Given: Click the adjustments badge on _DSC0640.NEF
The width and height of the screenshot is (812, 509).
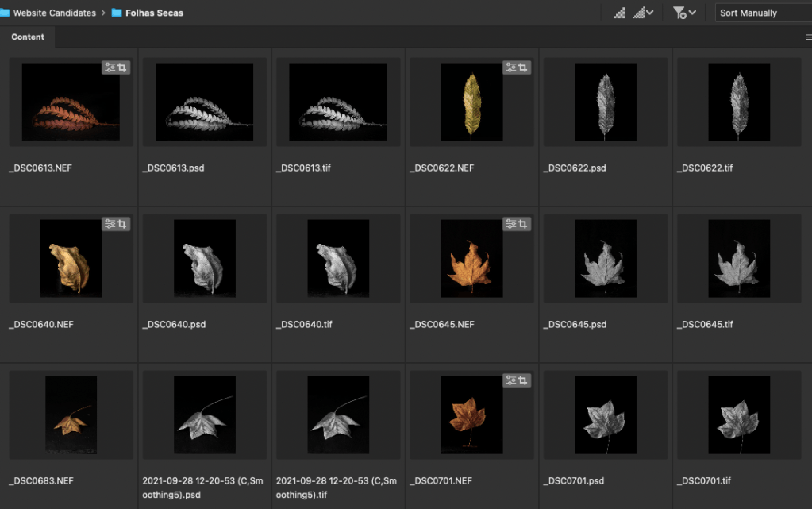Looking at the screenshot, I should coord(110,225).
